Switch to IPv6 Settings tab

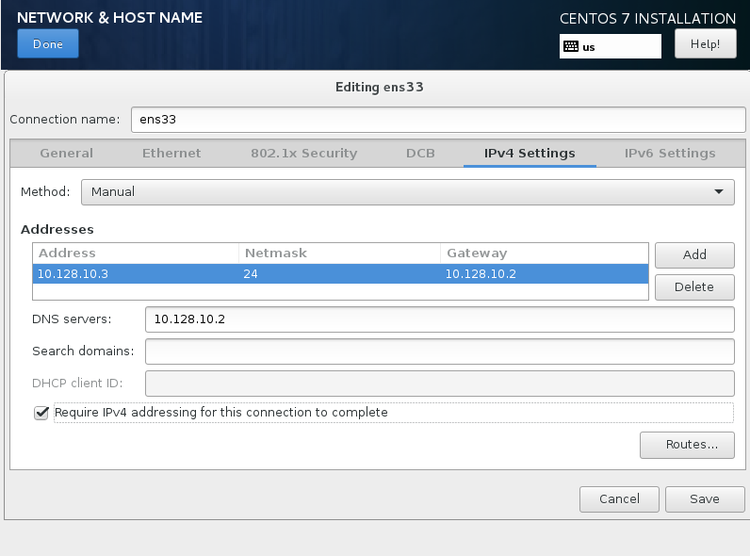669,153
